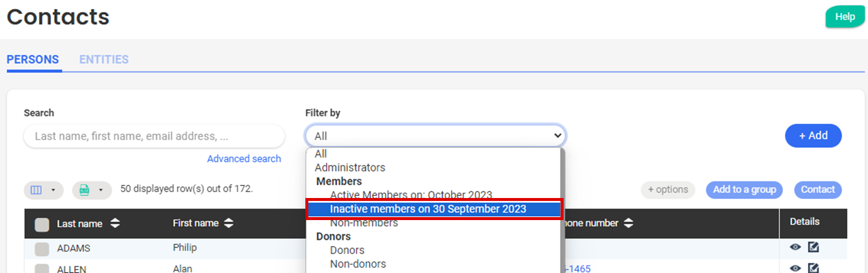Viewport: 868px width, 273px height.
Task: Sort the phone number column
Action: click(x=628, y=223)
